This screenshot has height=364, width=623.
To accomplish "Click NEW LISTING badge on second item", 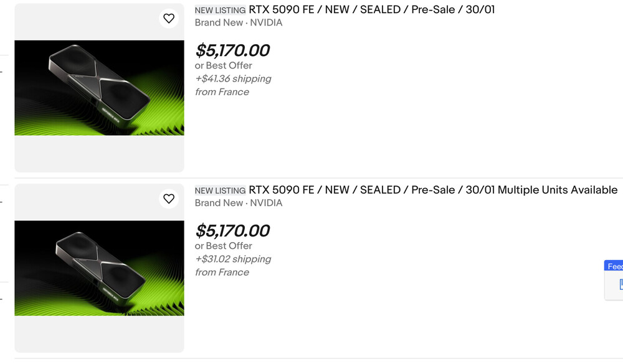I will pyautogui.click(x=220, y=191).
